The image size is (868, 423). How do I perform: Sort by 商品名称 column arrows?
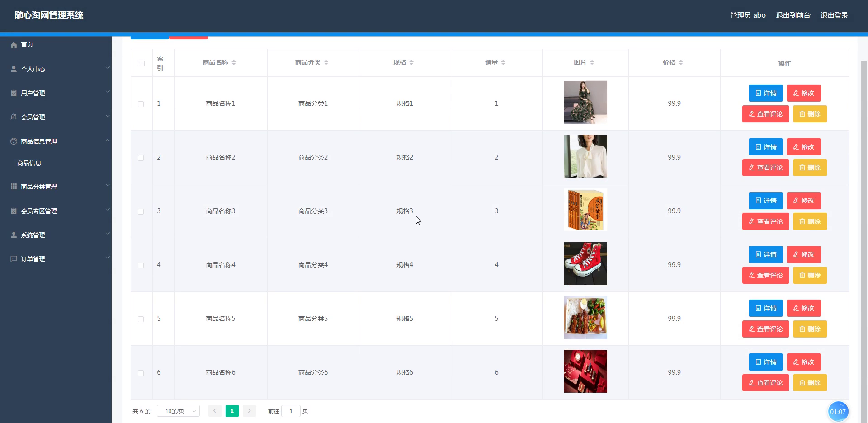pyautogui.click(x=234, y=62)
